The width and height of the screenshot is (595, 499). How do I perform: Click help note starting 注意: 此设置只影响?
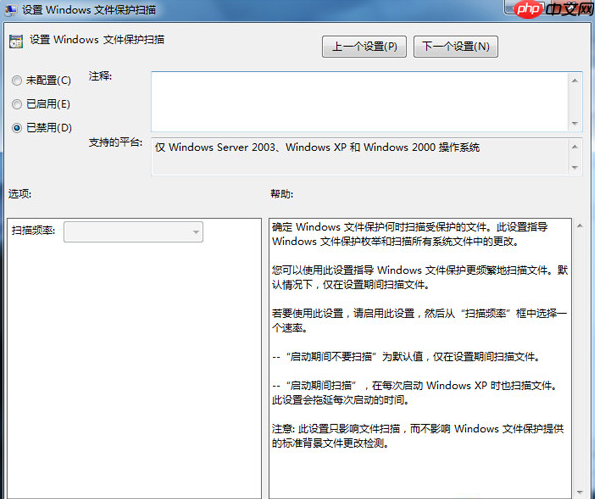[418, 436]
